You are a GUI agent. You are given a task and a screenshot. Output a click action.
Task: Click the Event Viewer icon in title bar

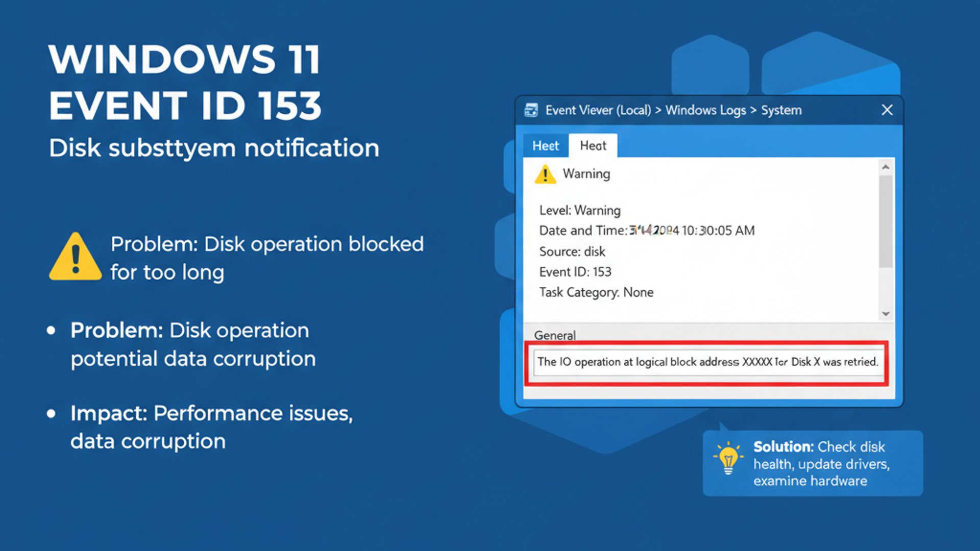(531, 110)
